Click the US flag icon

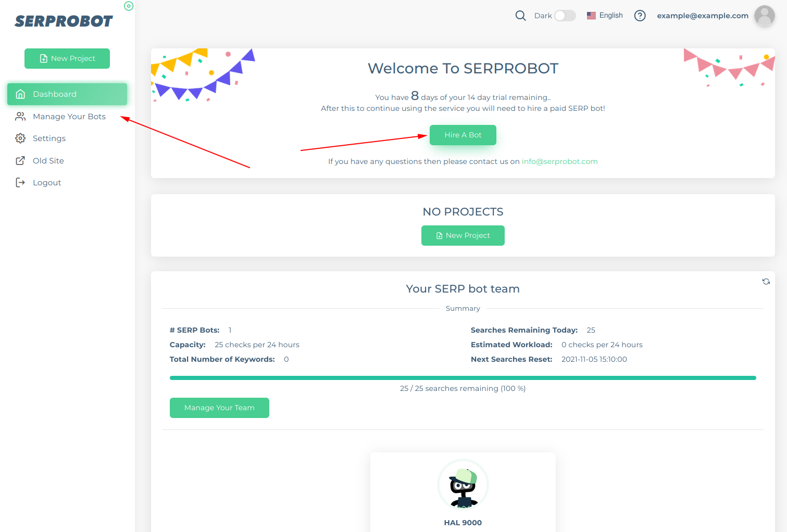591,16
